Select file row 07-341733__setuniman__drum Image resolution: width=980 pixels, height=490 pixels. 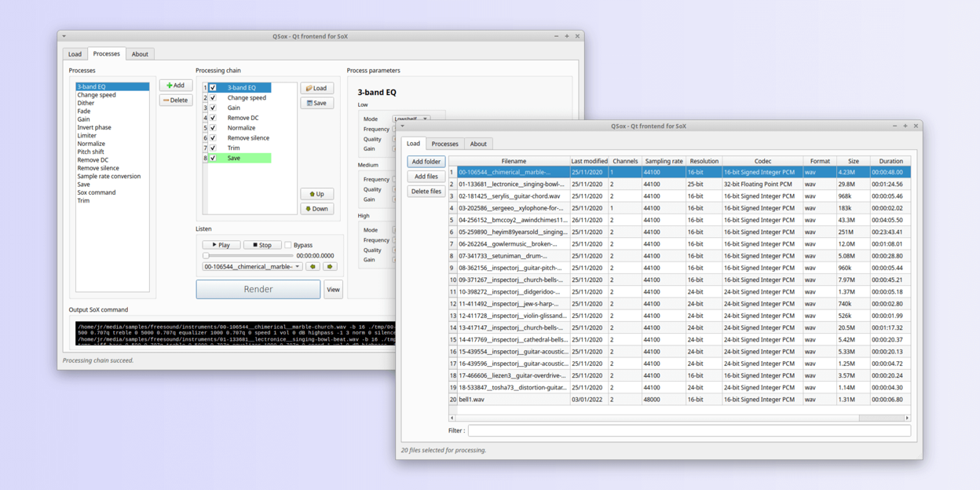point(680,256)
